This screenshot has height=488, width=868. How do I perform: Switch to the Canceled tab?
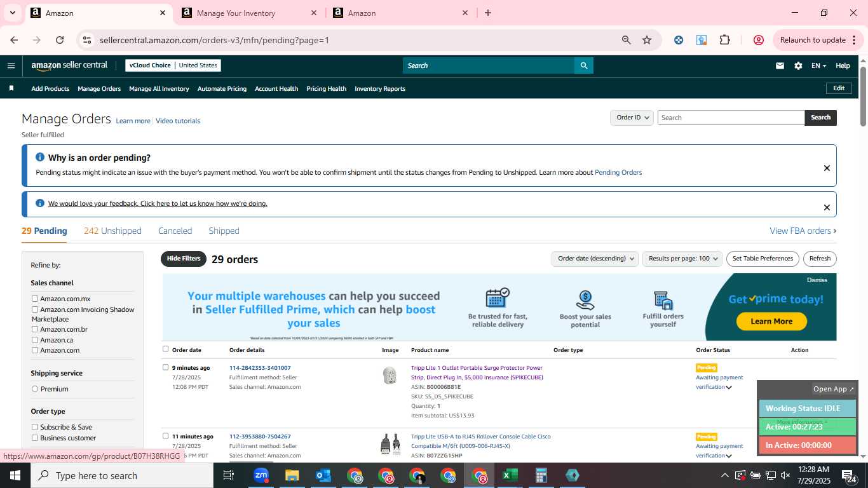point(175,231)
